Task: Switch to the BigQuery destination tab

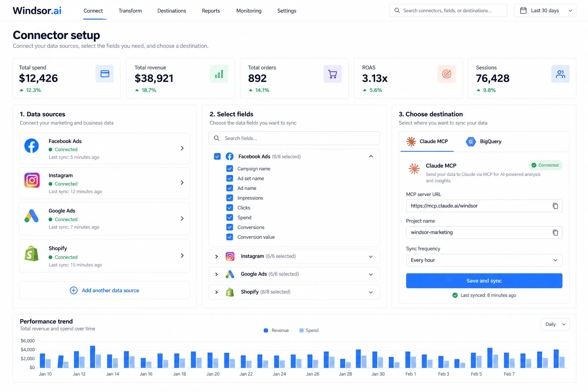Action: [x=483, y=141]
